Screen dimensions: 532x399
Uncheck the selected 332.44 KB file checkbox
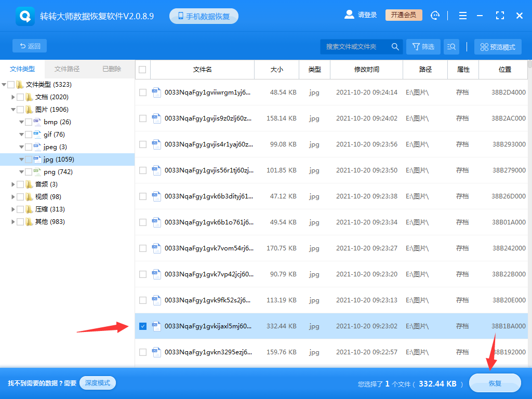click(143, 326)
